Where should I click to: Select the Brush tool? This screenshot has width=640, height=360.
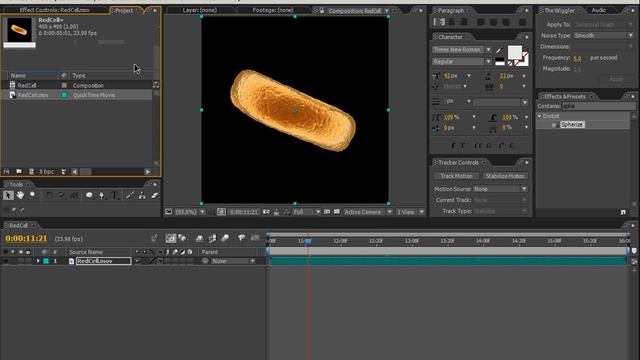(x=129, y=196)
